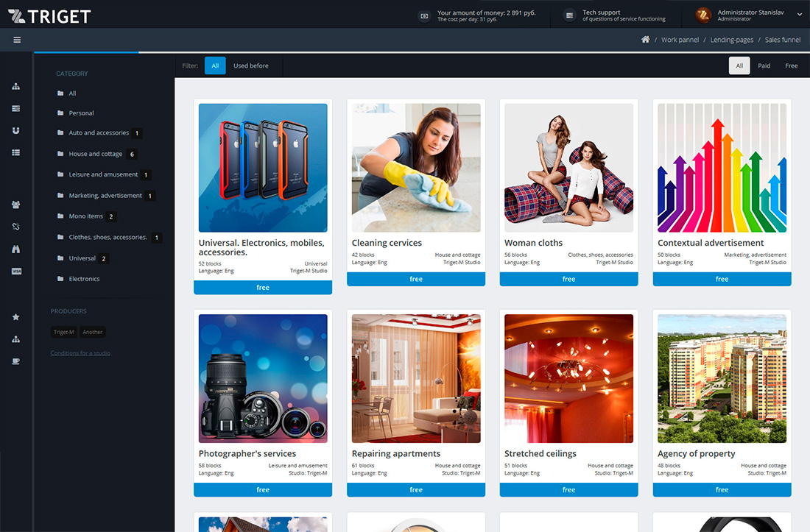Open the Leisure and amusement category
The image size is (810, 532).
tap(105, 174)
